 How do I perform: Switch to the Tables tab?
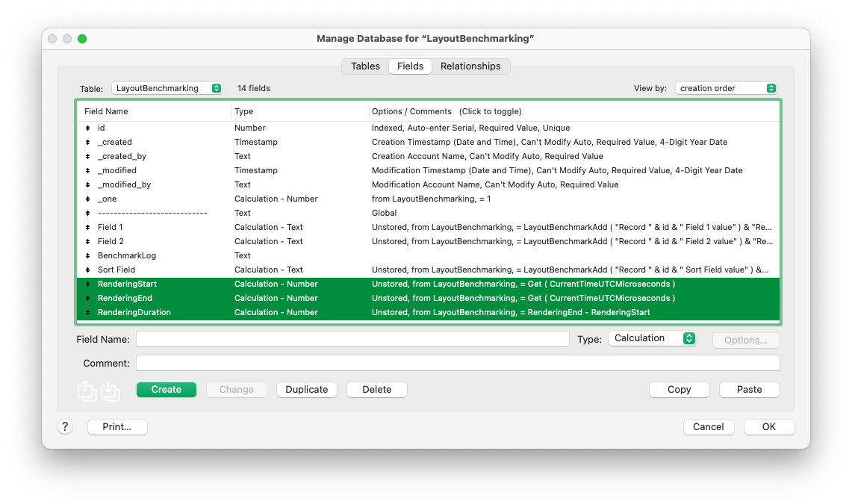point(365,66)
